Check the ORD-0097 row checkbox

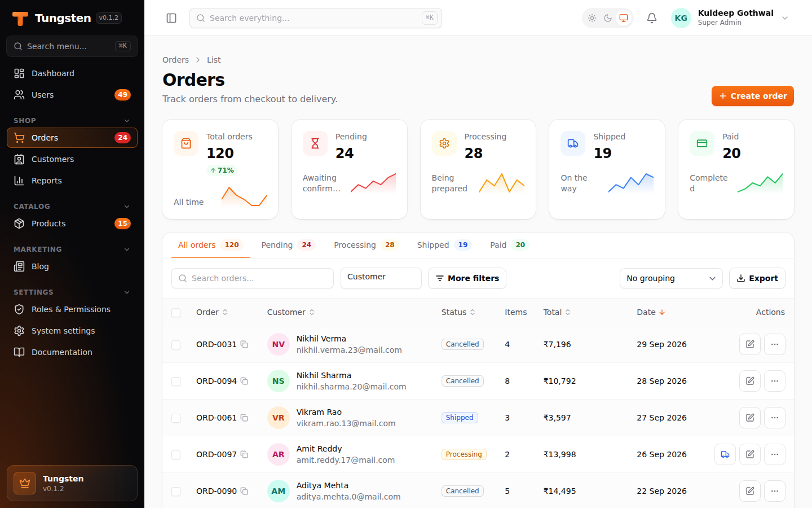click(x=176, y=455)
